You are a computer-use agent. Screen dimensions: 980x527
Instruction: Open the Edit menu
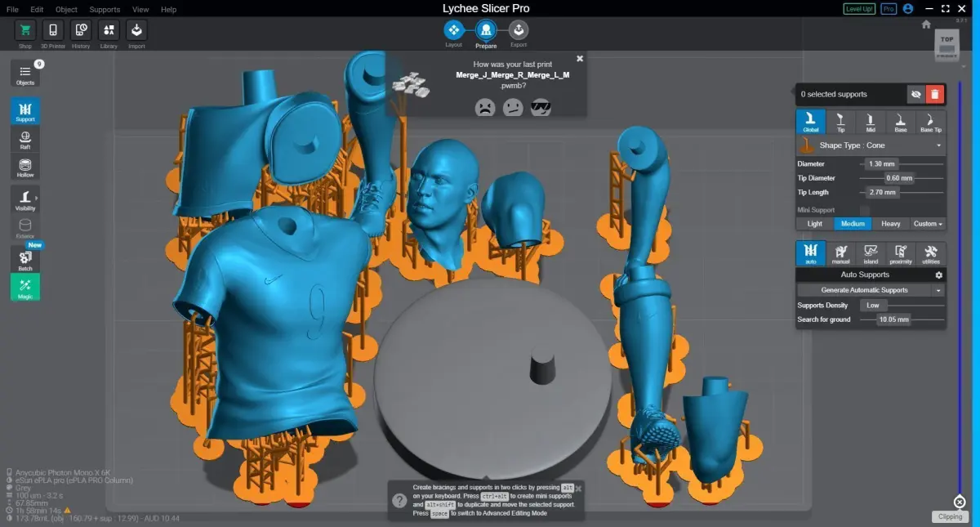pos(38,9)
